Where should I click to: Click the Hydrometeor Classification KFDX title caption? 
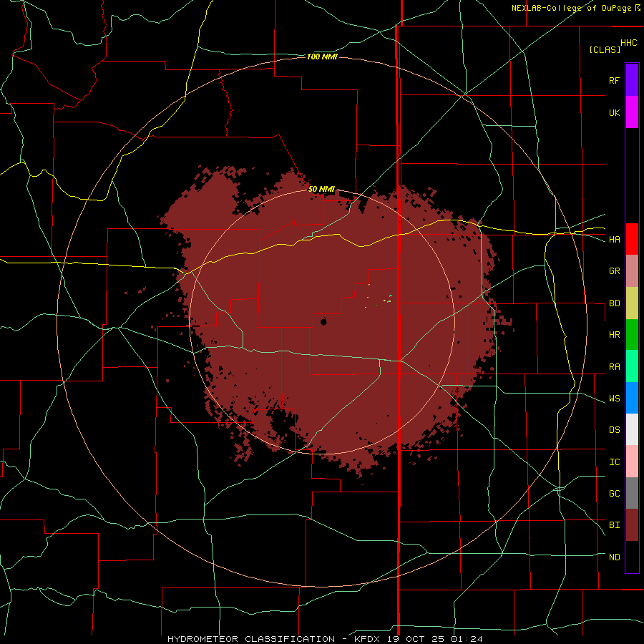click(x=325, y=639)
